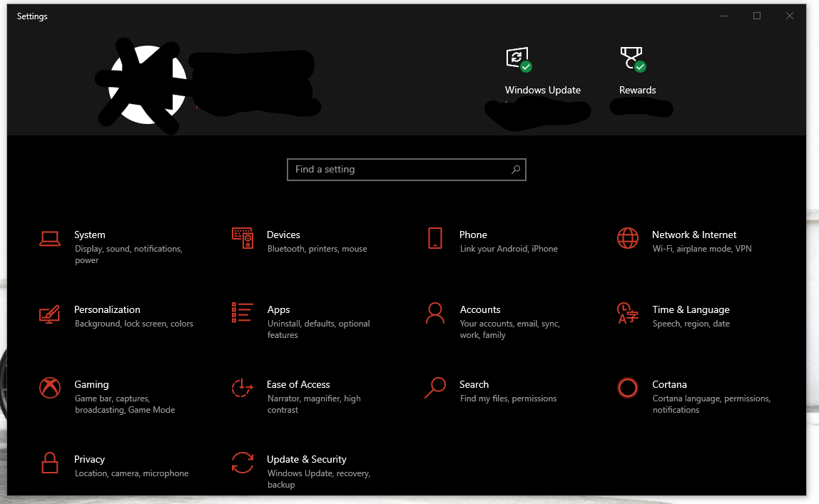The height and width of the screenshot is (504, 819).
Task: Open Update & Security title
Action: click(x=307, y=460)
